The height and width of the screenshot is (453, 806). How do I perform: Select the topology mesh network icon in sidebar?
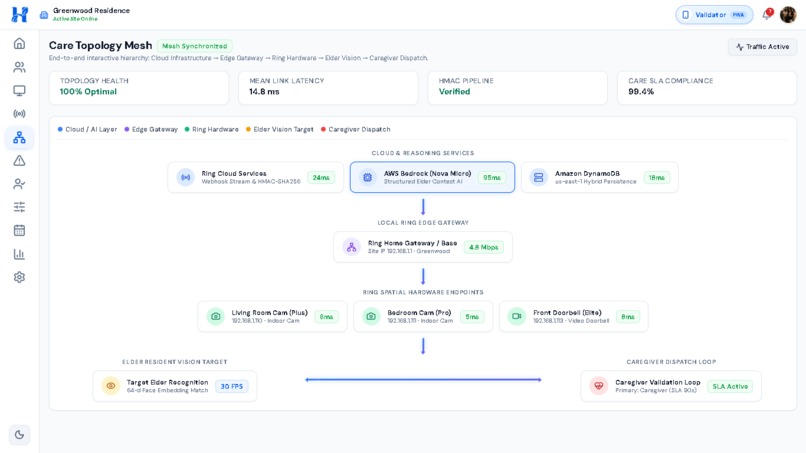pos(19,137)
